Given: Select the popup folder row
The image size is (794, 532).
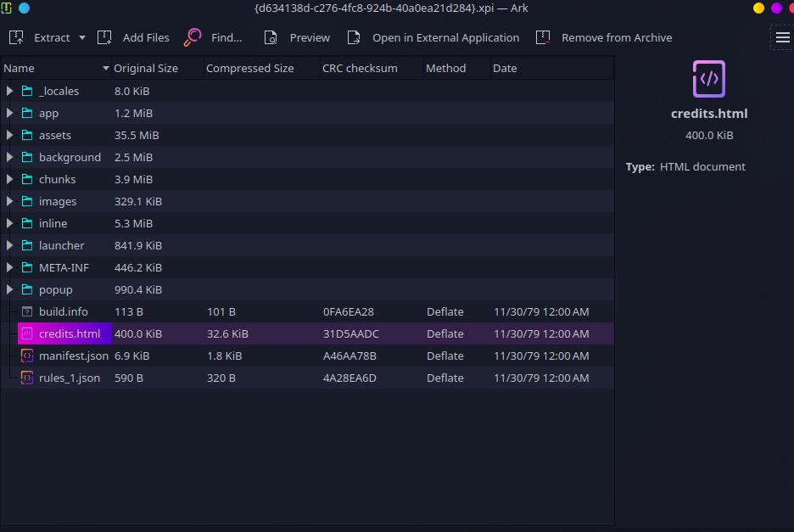Looking at the screenshot, I should pos(56,289).
